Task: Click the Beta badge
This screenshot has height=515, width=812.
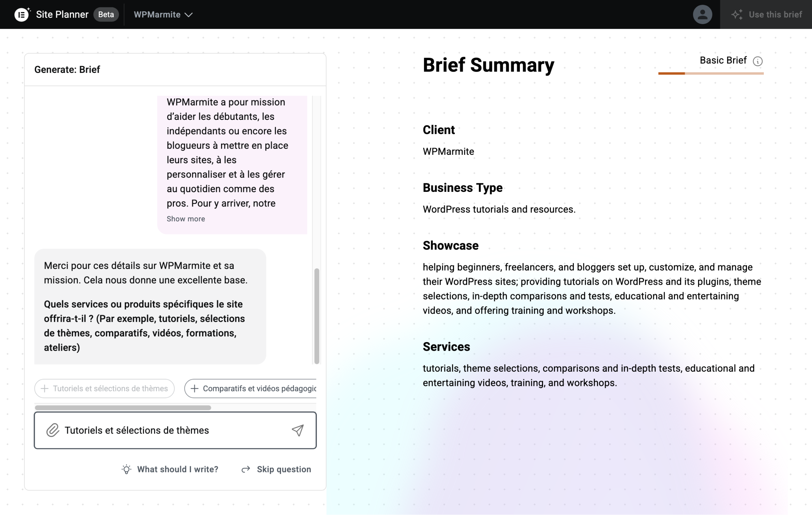Action: pos(106,15)
